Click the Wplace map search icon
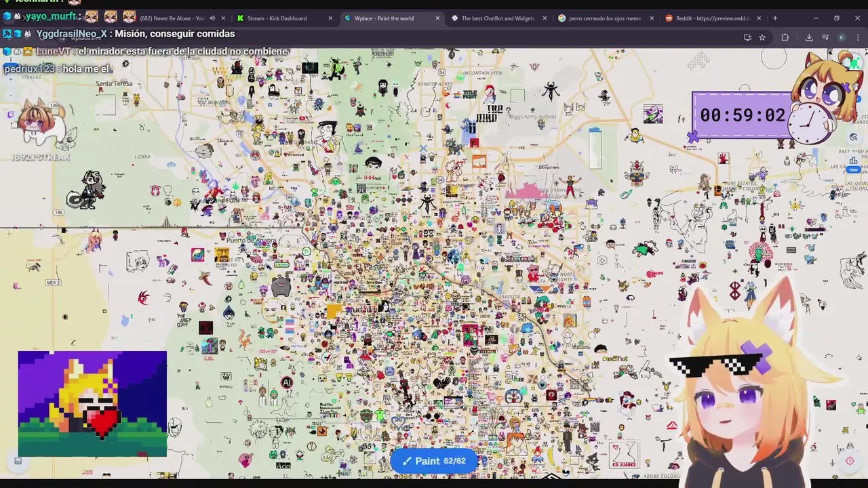The image size is (868, 488). (x=854, y=137)
